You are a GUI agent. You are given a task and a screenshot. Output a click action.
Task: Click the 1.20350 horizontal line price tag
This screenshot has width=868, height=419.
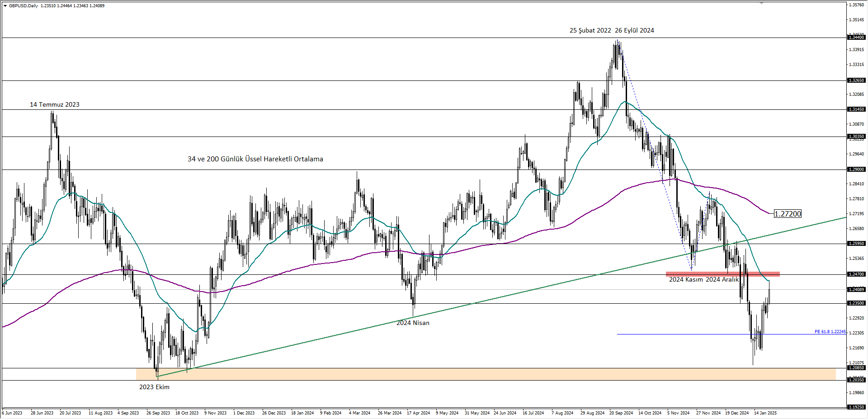[x=856, y=380]
